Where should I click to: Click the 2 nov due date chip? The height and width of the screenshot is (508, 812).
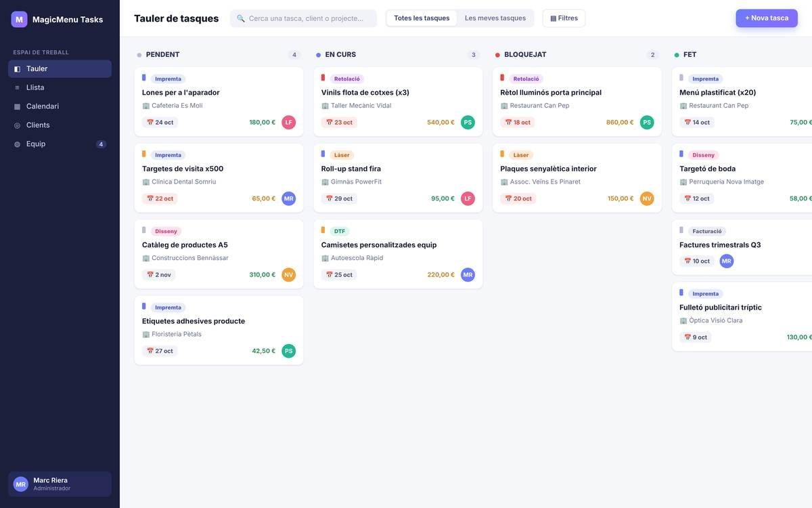tap(158, 275)
